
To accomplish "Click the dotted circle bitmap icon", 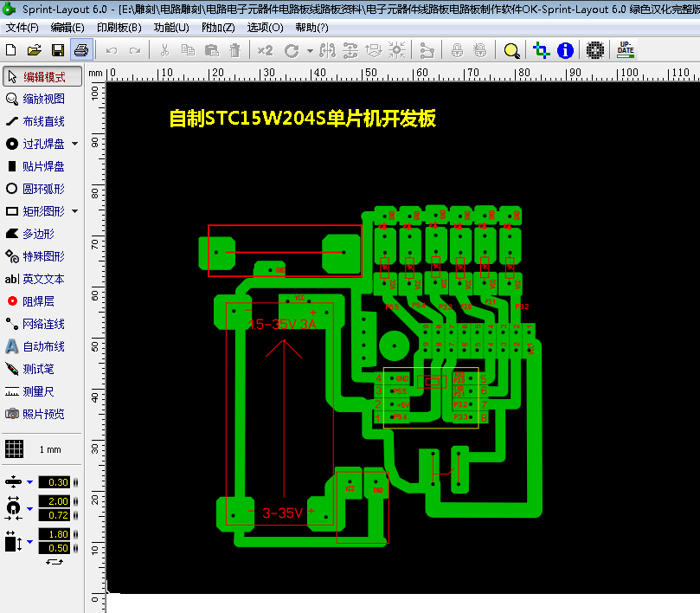I will click(x=594, y=50).
